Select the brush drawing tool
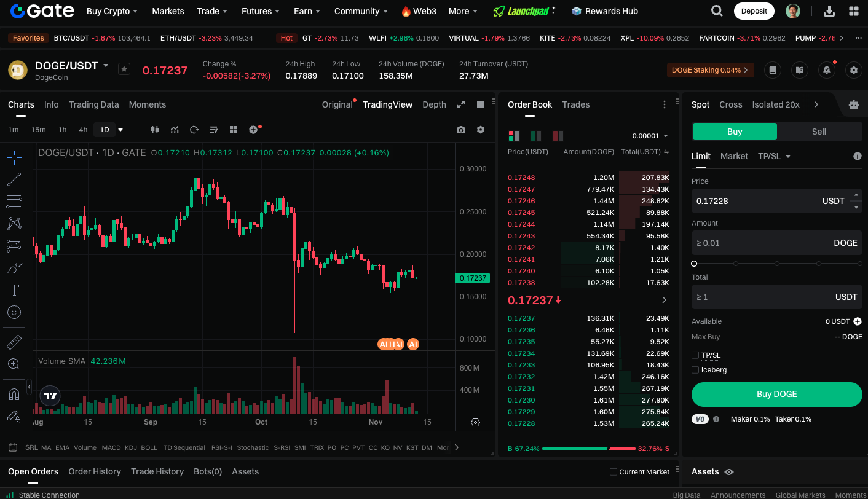 click(14, 268)
